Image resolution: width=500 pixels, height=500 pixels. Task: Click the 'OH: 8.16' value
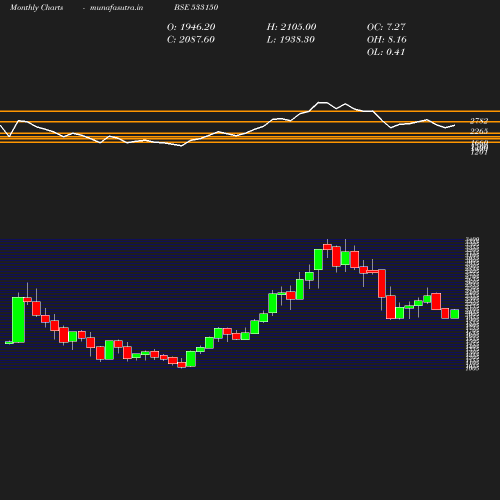387,40
